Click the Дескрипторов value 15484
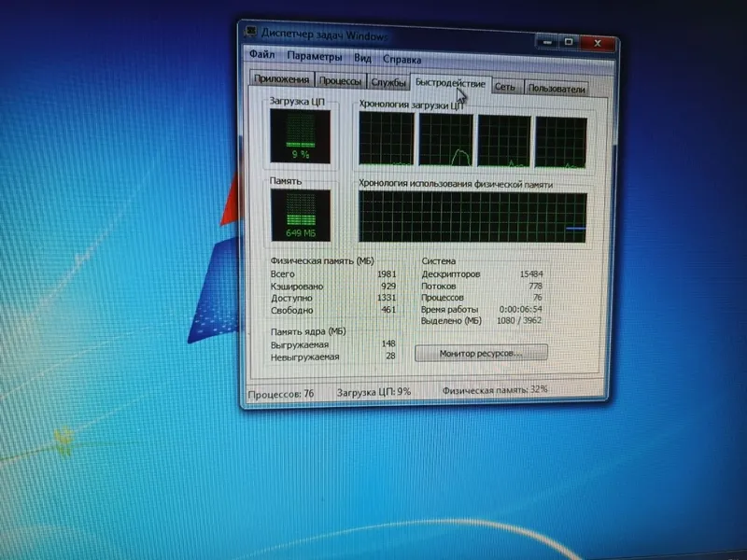747x560 pixels. point(531,273)
